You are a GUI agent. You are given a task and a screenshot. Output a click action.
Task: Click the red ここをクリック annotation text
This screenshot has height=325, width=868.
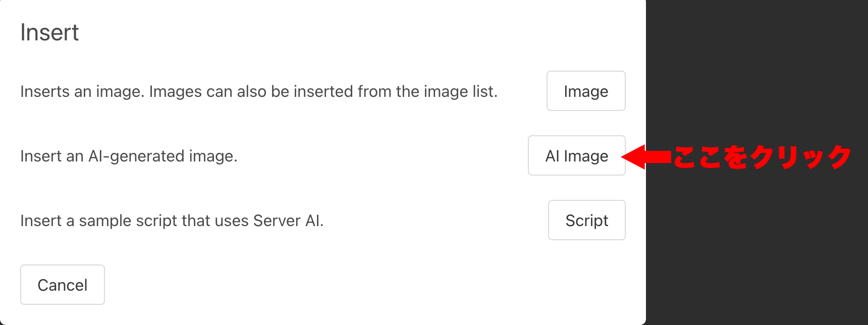[762, 157]
